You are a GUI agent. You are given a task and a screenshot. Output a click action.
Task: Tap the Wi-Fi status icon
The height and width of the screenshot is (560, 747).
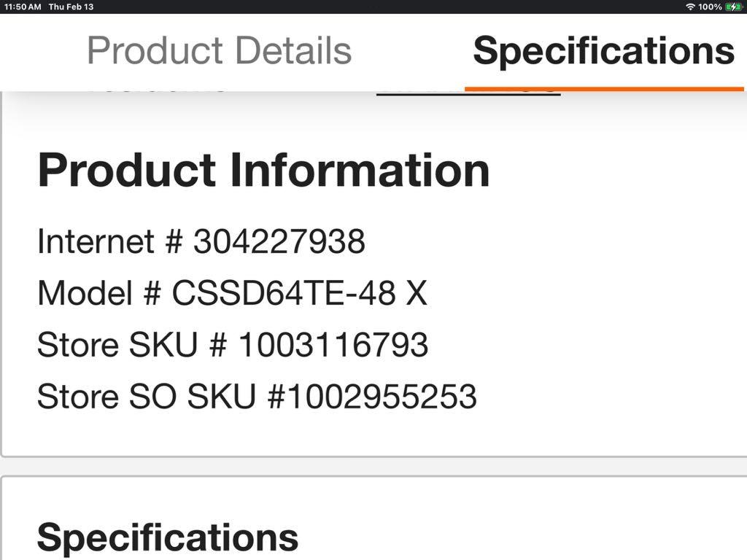690,7
